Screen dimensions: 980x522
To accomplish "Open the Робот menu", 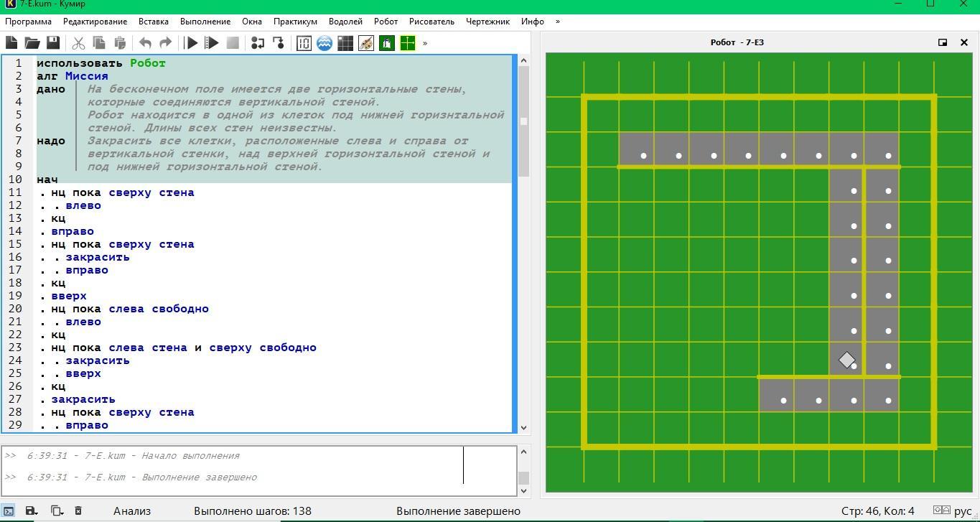I will [386, 22].
